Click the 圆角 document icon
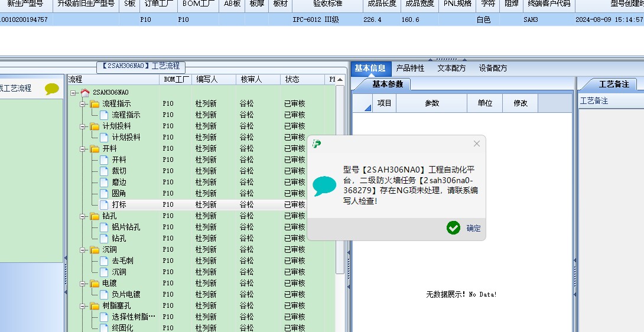The width and height of the screenshot is (644, 332). point(105,193)
